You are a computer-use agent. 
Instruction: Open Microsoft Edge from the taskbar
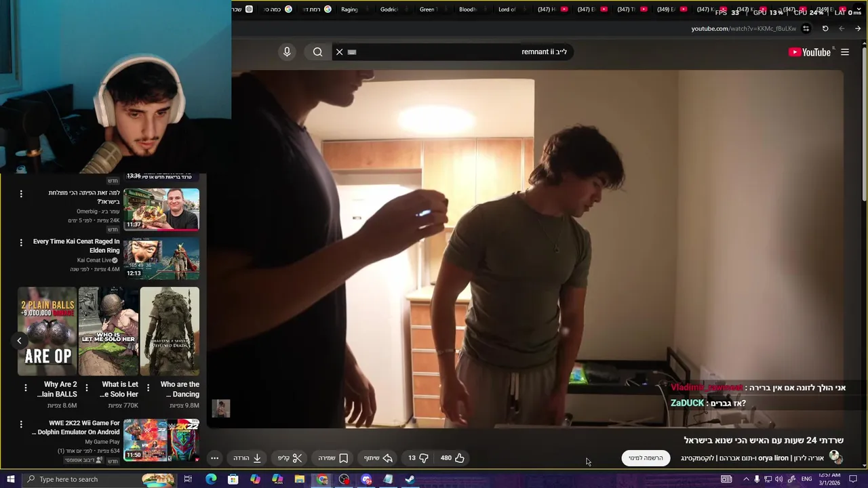[211, 479]
